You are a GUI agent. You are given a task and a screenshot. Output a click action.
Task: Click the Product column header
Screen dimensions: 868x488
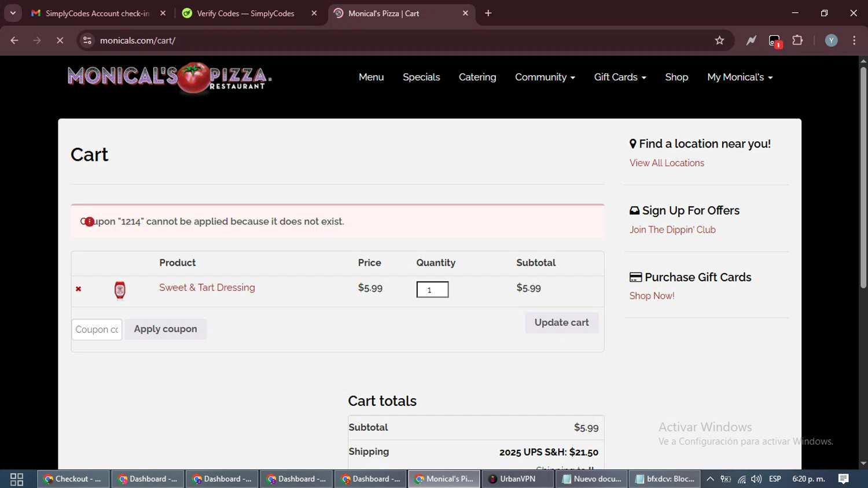click(178, 263)
